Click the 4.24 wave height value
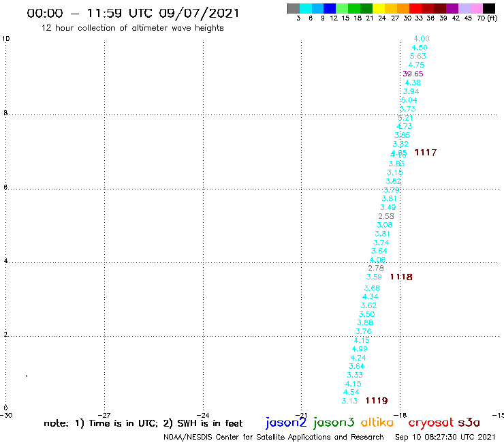Image resolution: width=504 pixels, height=443 pixels. click(358, 358)
